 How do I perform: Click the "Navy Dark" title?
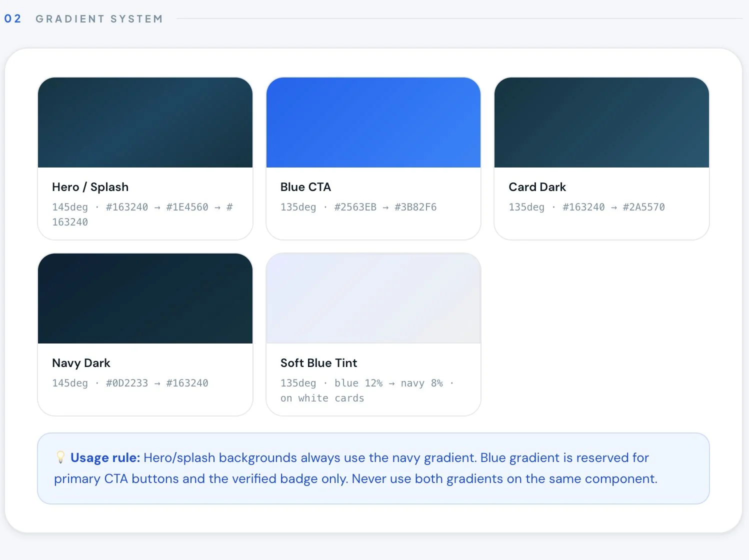click(x=81, y=363)
